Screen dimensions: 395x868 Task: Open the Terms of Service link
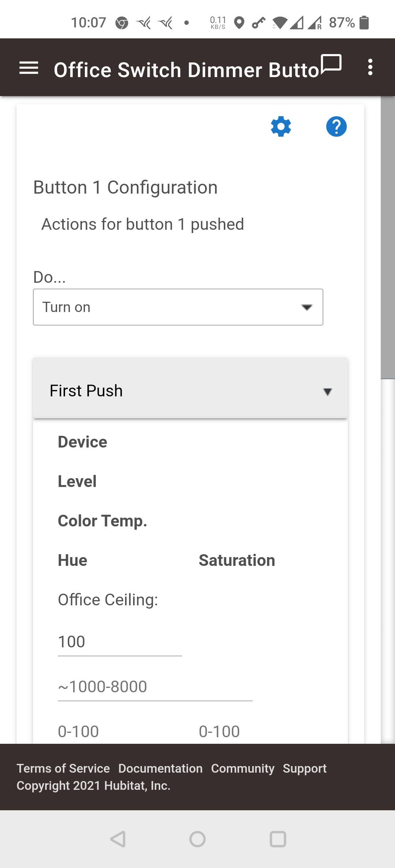tap(63, 768)
